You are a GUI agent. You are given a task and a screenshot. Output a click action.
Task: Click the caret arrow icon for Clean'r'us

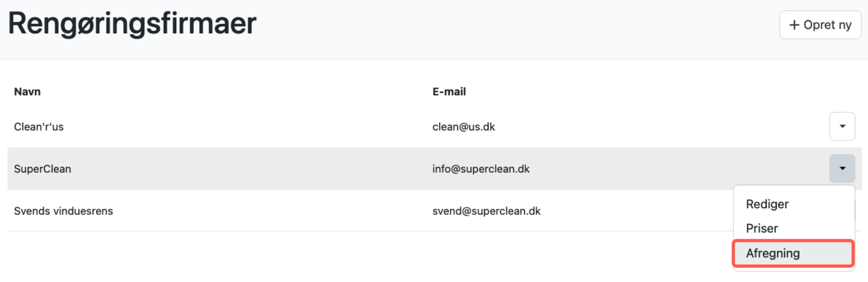click(842, 127)
